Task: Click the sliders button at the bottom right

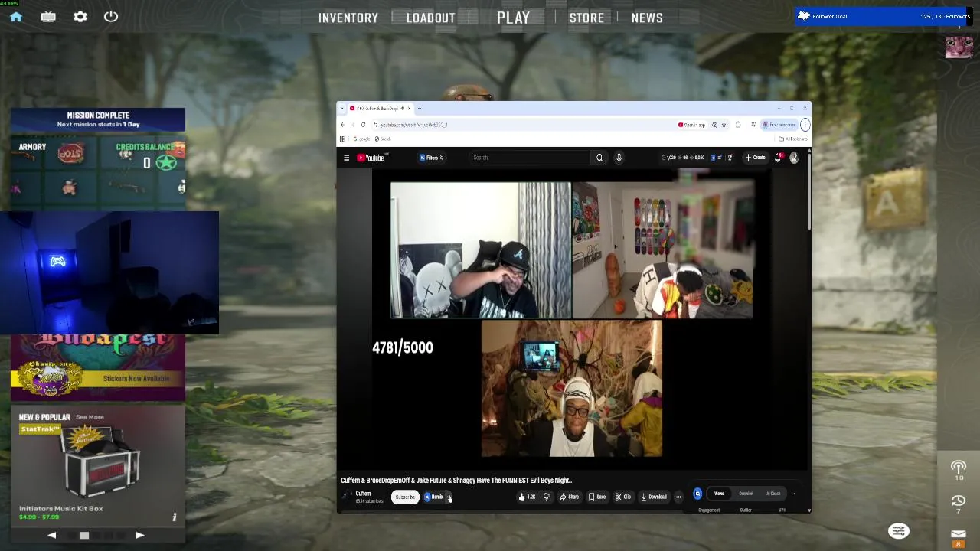Action: (899, 531)
